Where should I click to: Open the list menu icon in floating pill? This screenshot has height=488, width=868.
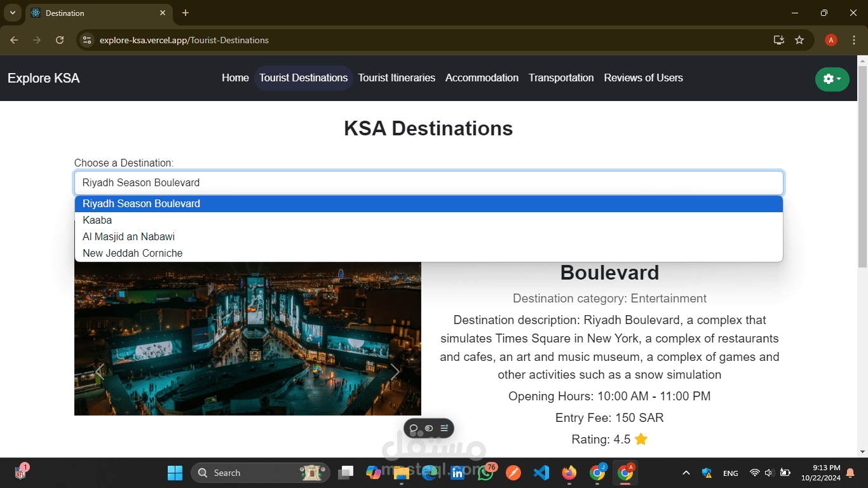point(444,428)
